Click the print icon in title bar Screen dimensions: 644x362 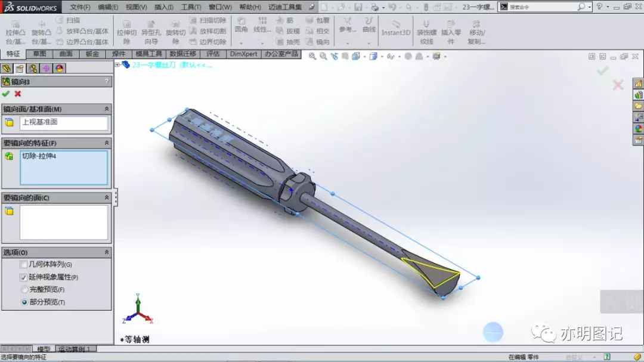(x=374, y=7)
